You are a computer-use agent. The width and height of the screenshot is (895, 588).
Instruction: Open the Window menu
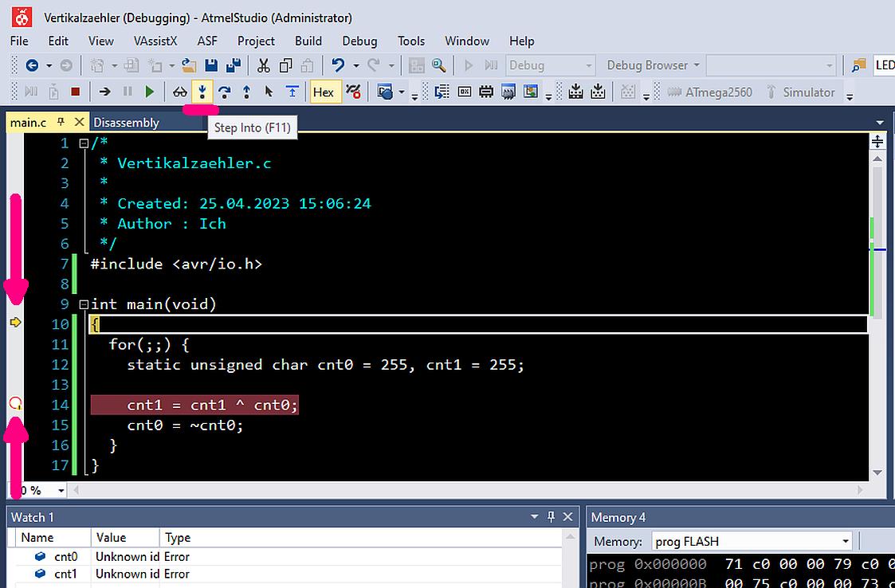point(467,41)
